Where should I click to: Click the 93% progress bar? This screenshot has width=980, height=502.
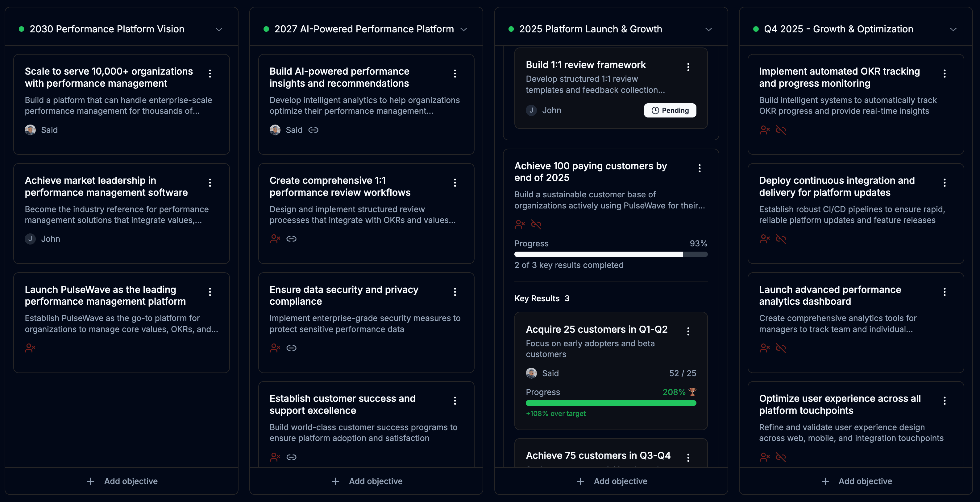[x=610, y=254]
